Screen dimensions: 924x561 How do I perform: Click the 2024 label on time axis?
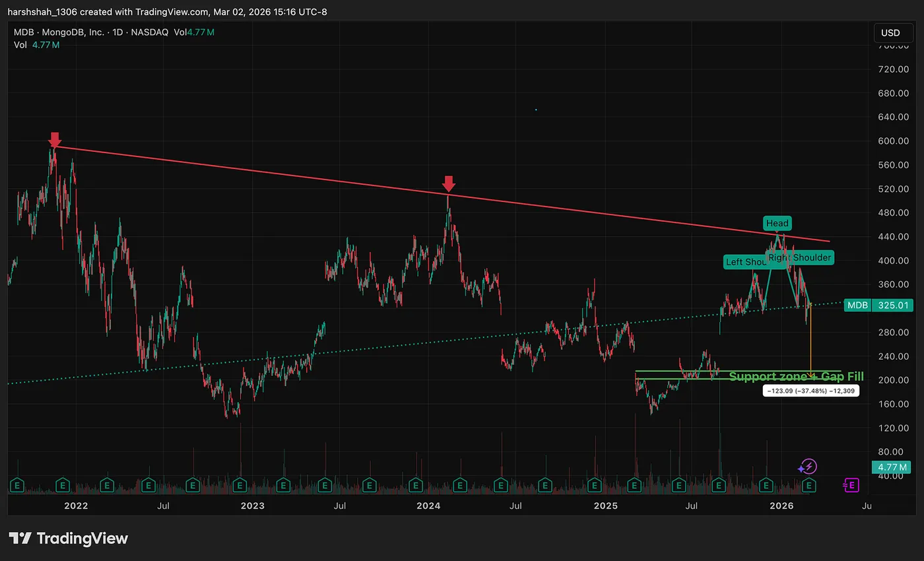pos(429,506)
